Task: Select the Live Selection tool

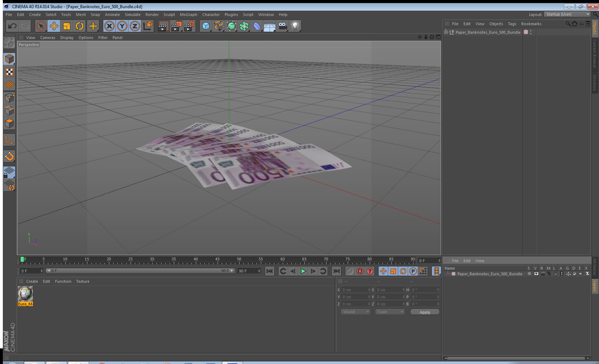Action: (x=41, y=26)
